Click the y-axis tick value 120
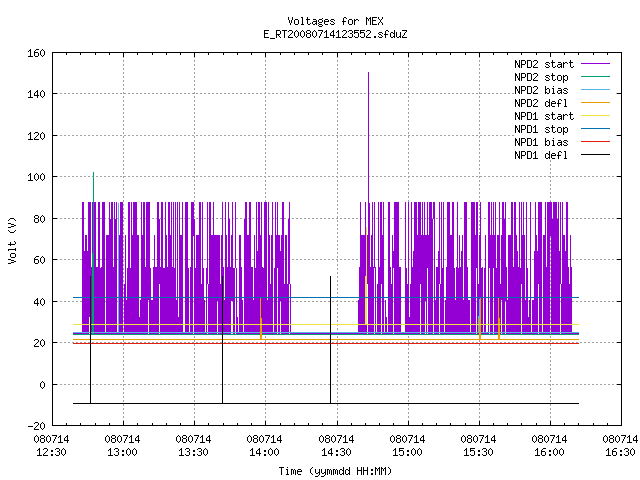 (x=36, y=136)
